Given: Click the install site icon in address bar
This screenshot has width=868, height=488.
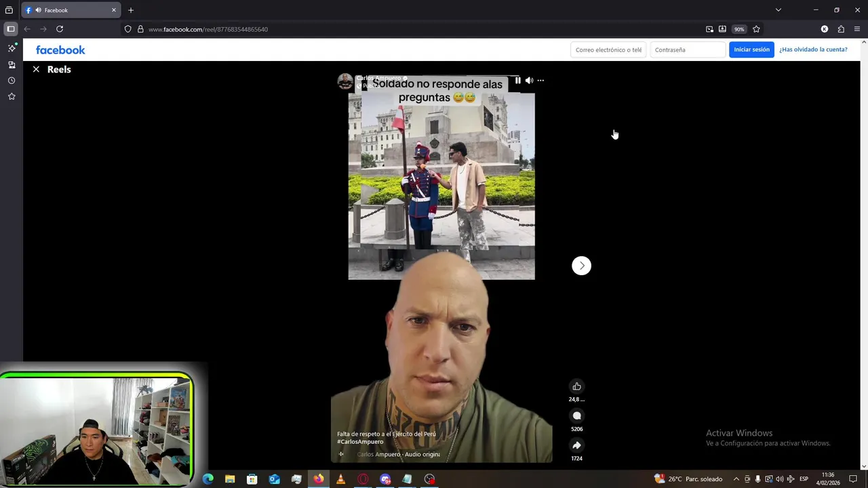Looking at the screenshot, I should [x=722, y=29].
